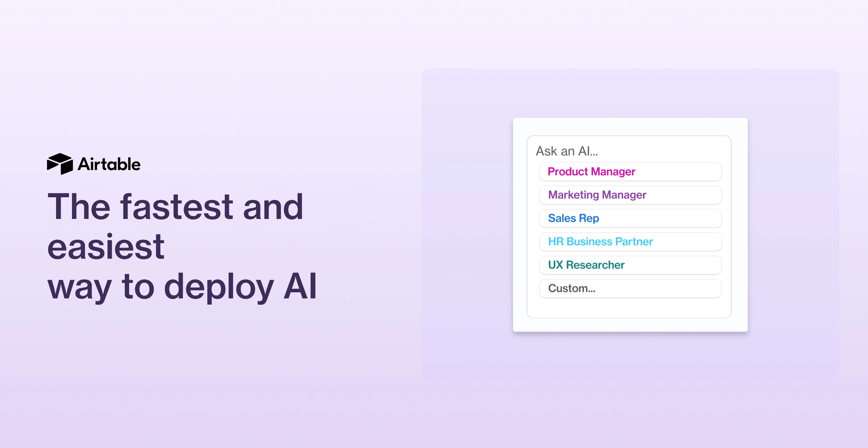Image resolution: width=868 pixels, height=448 pixels.
Task: Click the lavender panel surrounding the white card
Action: 467,224
